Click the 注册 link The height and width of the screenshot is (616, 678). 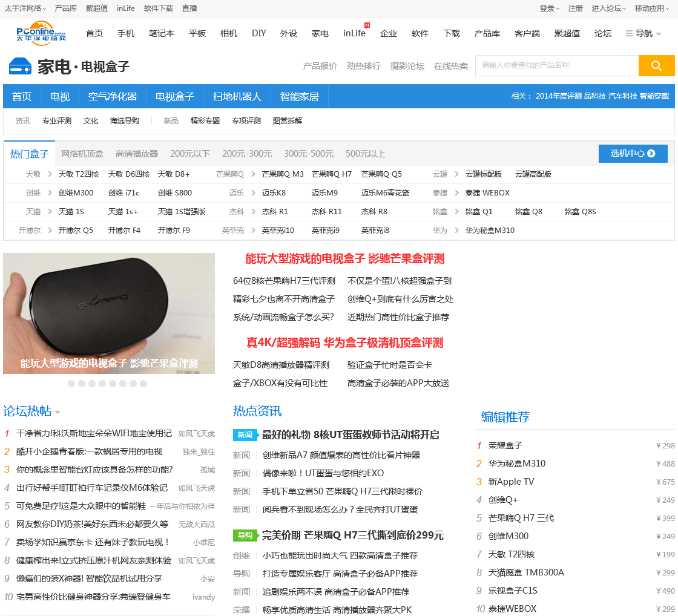pos(575,8)
